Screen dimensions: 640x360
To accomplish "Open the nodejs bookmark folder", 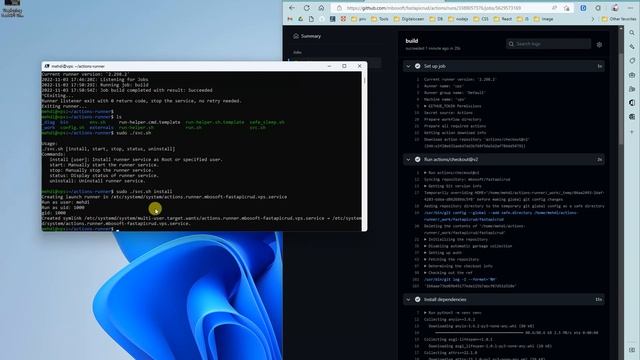I will [x=458, y=19].
